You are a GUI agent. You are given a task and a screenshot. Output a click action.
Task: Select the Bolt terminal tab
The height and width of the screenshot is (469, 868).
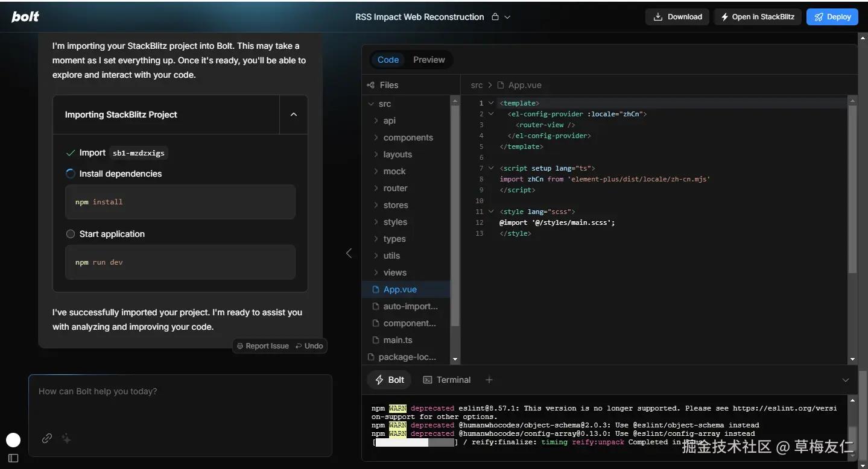click(x=390, y=380)
